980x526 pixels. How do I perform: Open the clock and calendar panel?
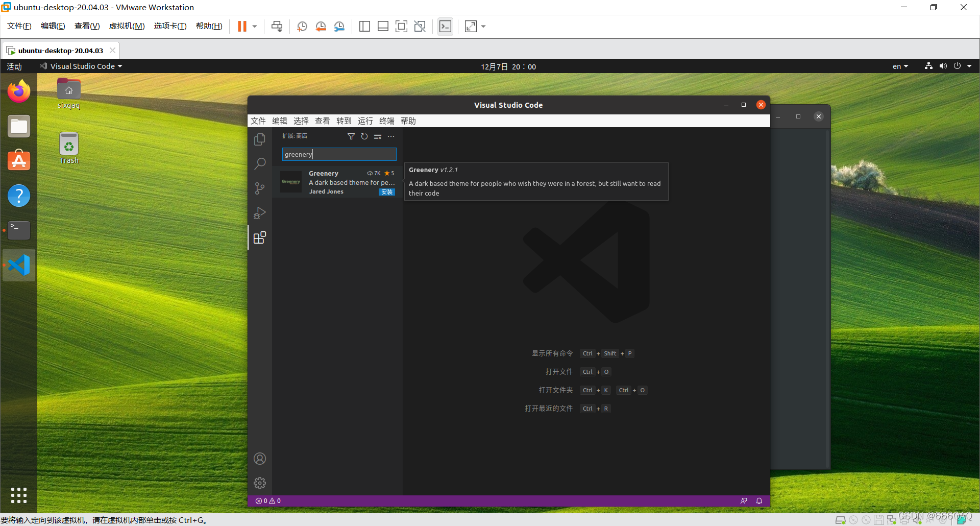pos(508,66)
